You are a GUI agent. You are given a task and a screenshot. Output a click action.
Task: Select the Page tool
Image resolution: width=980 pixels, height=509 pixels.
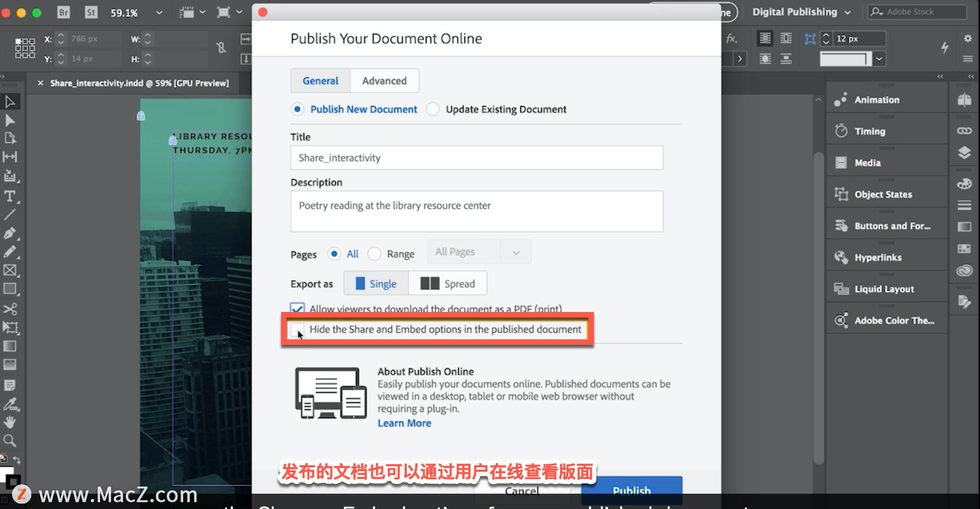(10, 138)
